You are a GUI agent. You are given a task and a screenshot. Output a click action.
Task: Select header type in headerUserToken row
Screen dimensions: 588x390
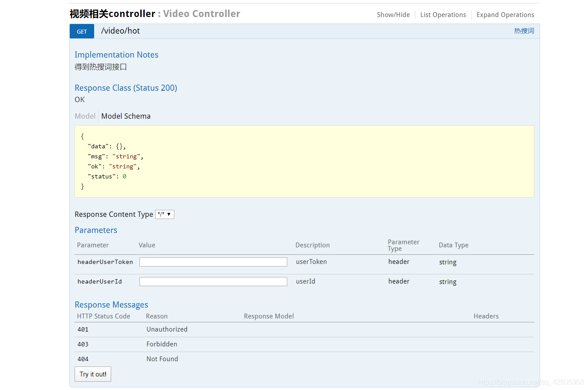coord(399,262)
